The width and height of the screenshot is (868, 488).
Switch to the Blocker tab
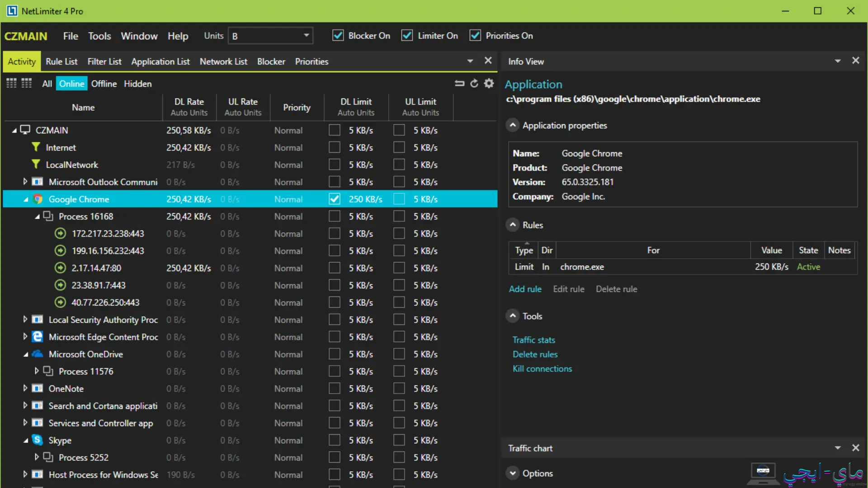coord(271,61)
